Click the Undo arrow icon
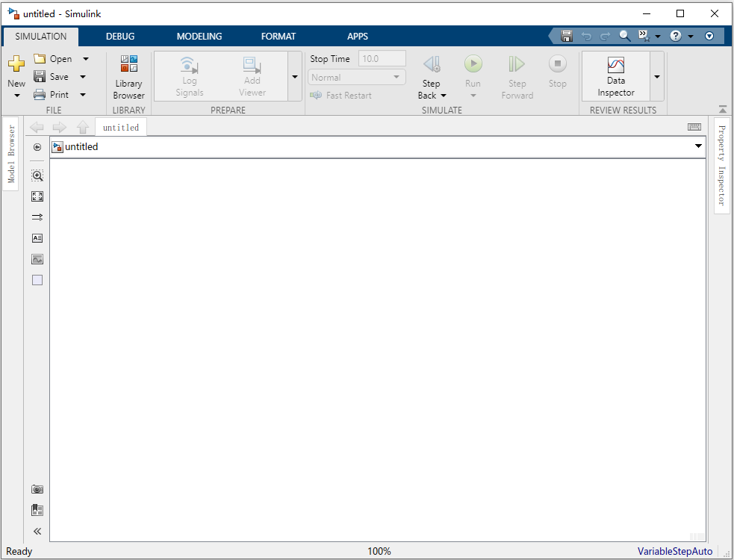The image size is (734, 560). click(x=586, y=36)
